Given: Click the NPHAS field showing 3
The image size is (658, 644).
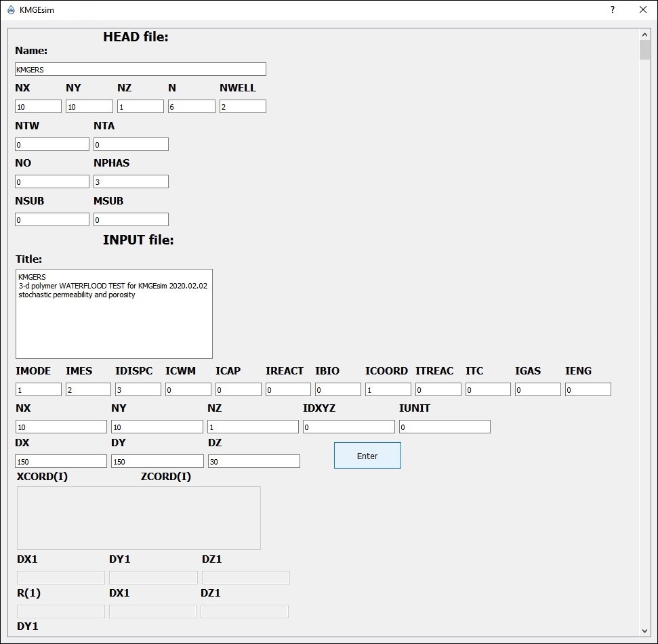Looking at the screenshot, I should [131, 181].
